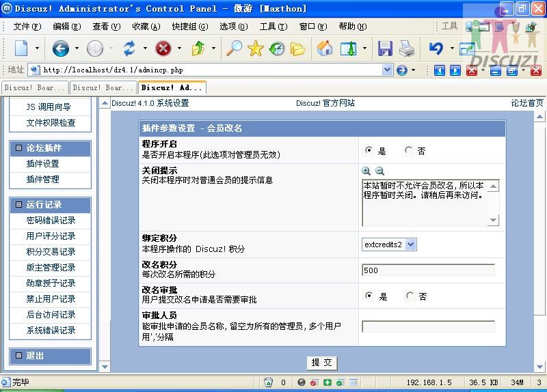
Task: Click the 改名积分 input field showing 500
Action: click(429, 270)
